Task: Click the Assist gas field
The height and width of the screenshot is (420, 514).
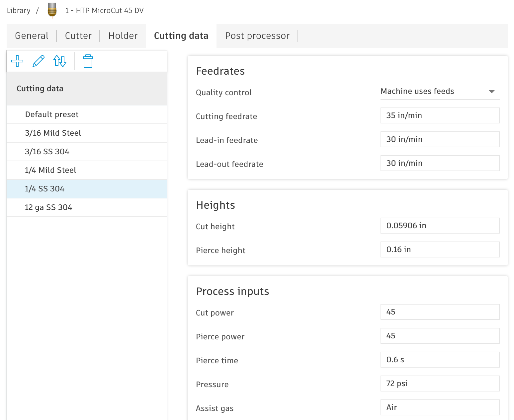Action: click(440, 407)
